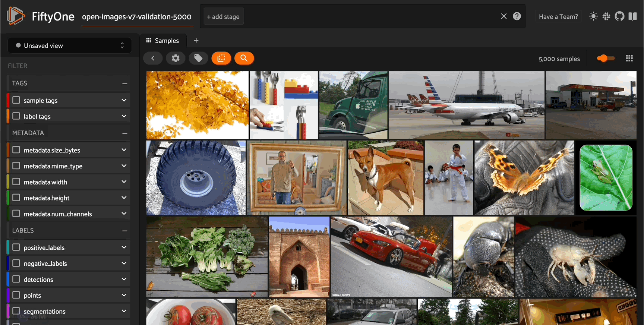Expand the metadata.width filter chevron
Image resolution: width=644 pixels, height=325 pixels.
click(x=124, y=182)
